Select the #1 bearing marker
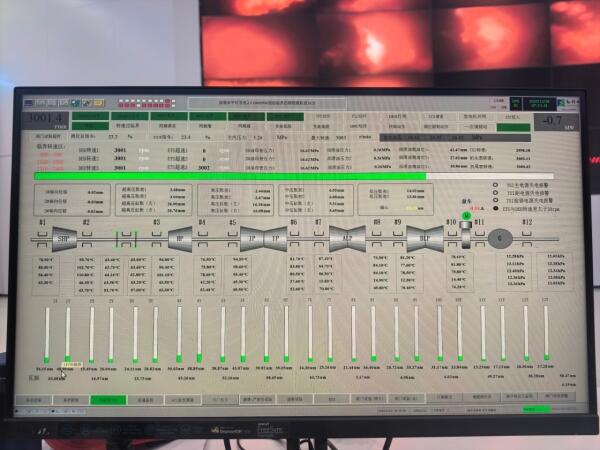The image size is (600, 450). click(42, 222)
